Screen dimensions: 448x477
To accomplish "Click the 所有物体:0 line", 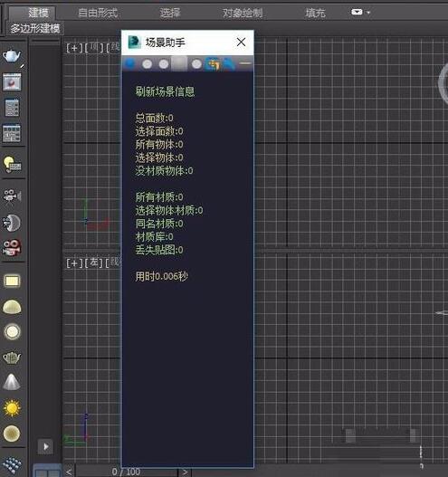I will click(159, 144).
